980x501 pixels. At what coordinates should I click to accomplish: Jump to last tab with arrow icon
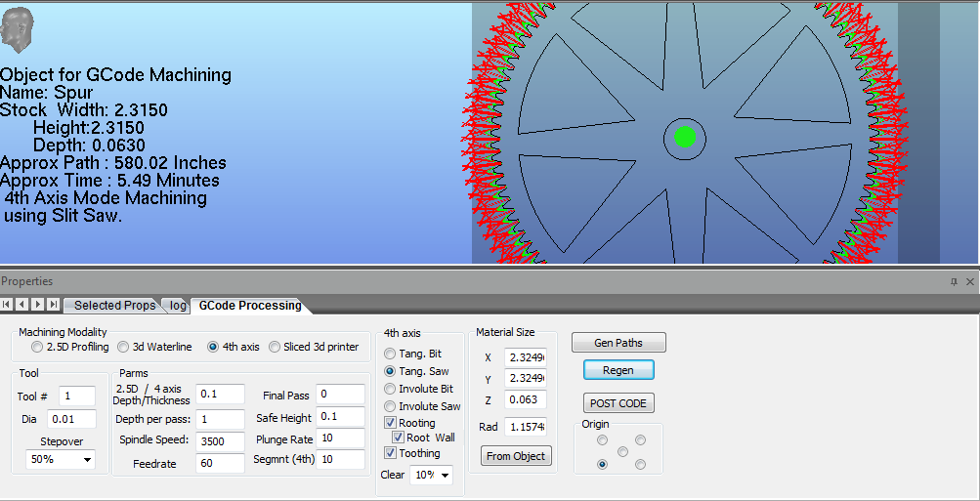pos(54,305)
